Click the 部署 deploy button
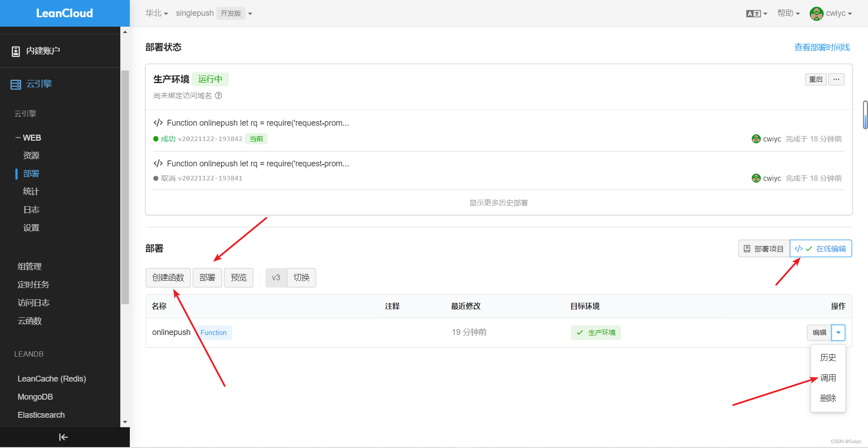The image size is (868, 448). [x=207, y=278]
